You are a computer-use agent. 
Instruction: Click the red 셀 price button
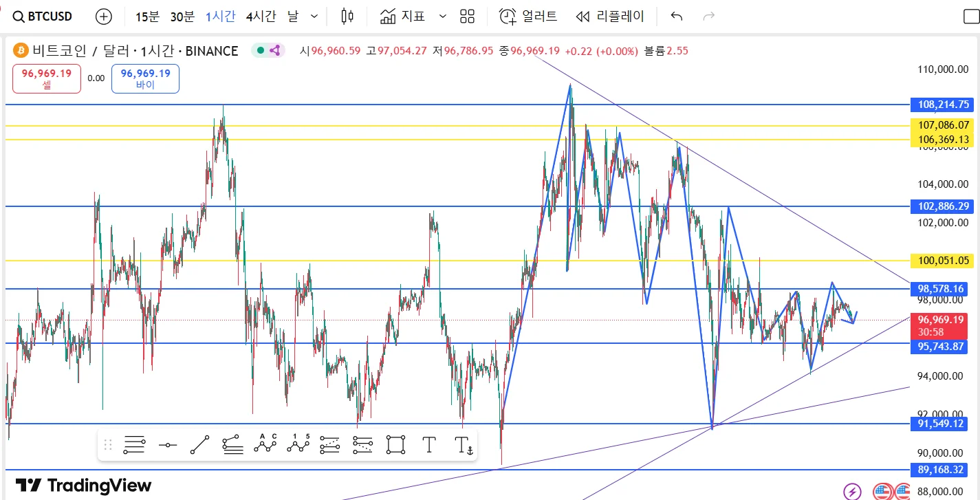tap(47, 78)
